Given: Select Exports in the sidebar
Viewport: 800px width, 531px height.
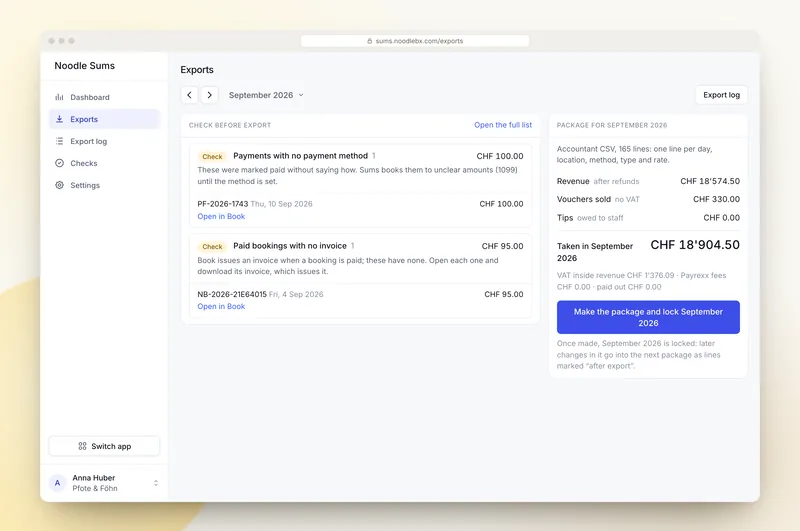Looking at the screenshot, I should [x=104, y=119].
